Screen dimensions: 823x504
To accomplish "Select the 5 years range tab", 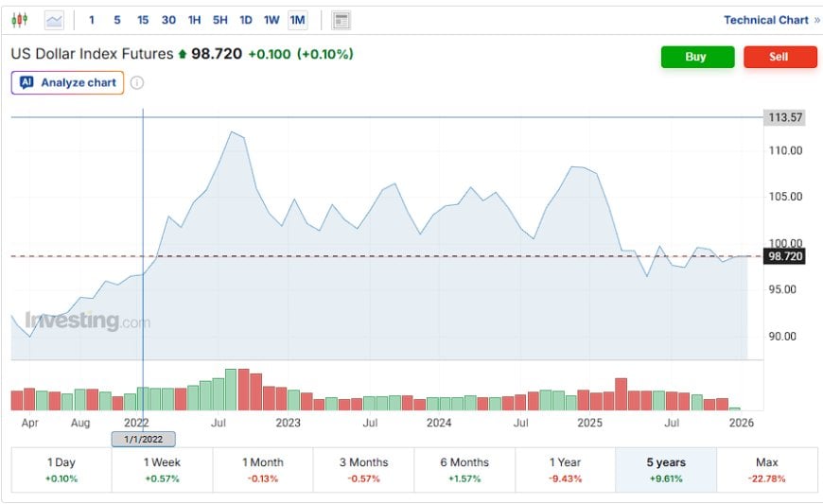I will click(x=666, y=470).
